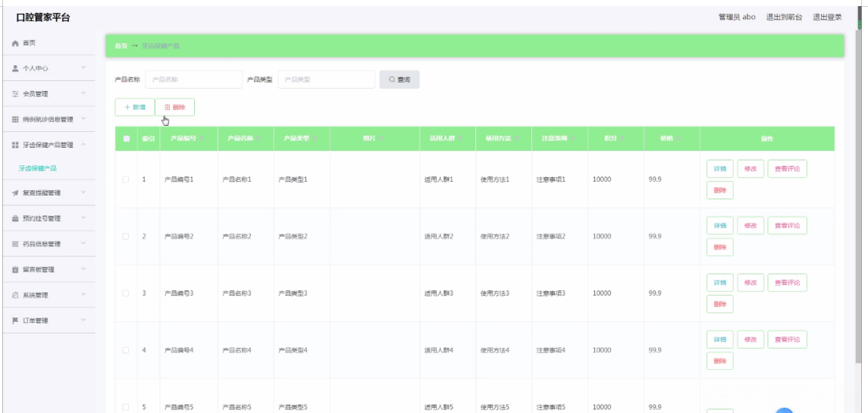Click the user icon for 个人中心
Image resolution: width=868 pixels, height=413 pixels.
click(x=15, y=69)
